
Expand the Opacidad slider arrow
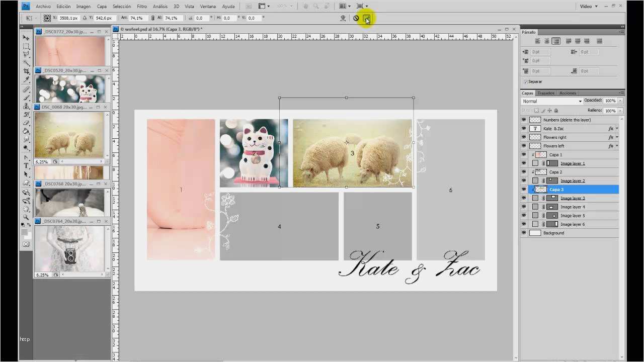[x=620, y=101]
